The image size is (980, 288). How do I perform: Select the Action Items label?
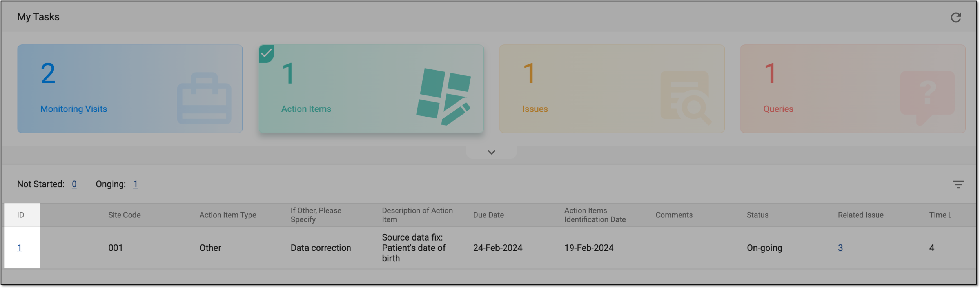pyautogui.click(x=306, y=109)
